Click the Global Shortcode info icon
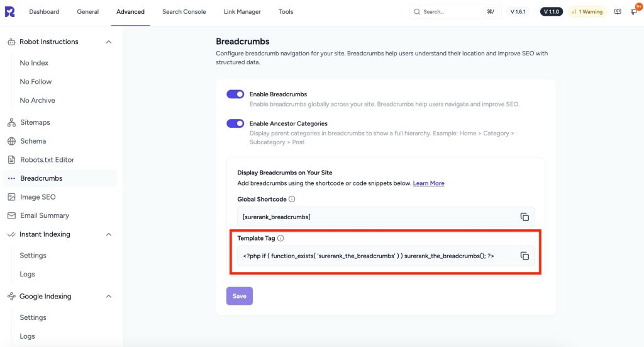 tap(292, 200)
